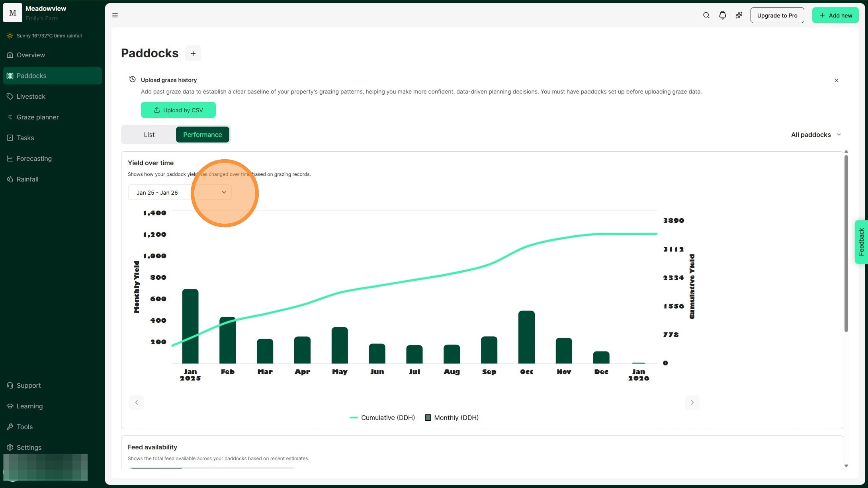Open the notifications bell

(x=722, y=15)
